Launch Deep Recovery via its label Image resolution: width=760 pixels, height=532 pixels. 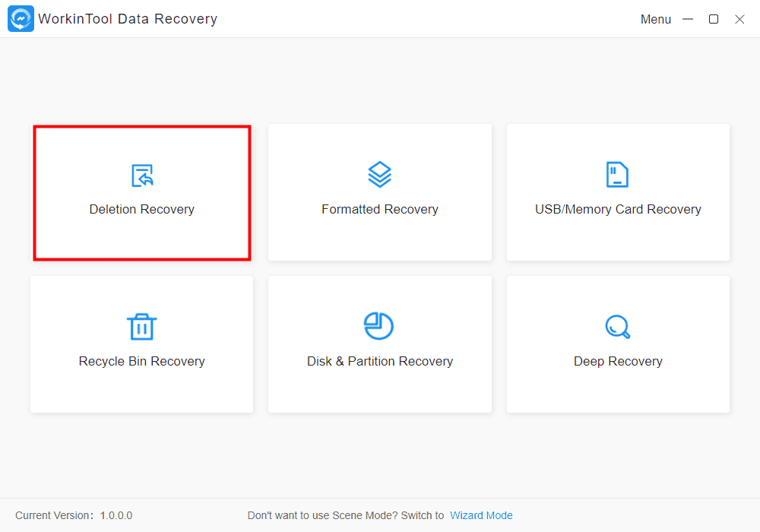[618, 362]
